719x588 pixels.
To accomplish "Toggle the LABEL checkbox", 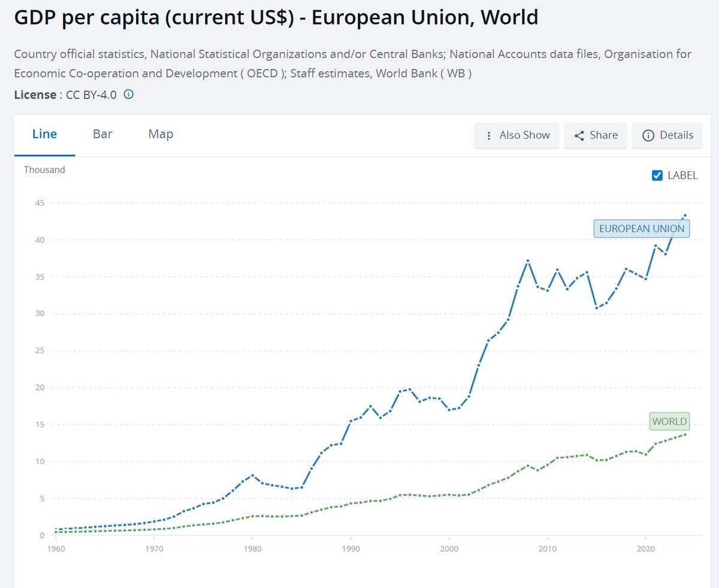I will 657,175.
